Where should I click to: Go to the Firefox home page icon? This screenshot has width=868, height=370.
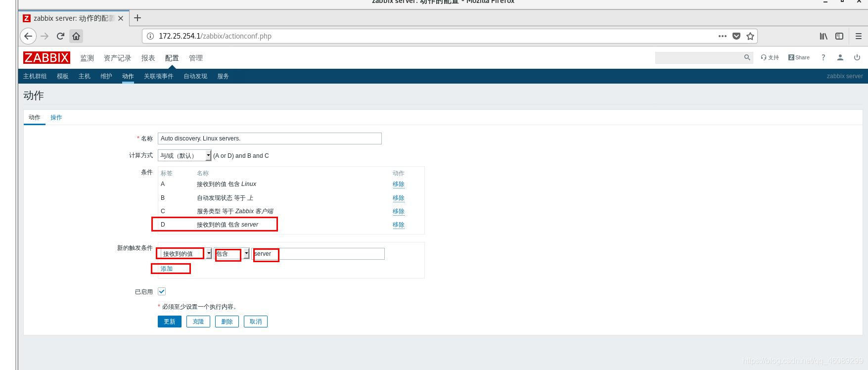76,36
